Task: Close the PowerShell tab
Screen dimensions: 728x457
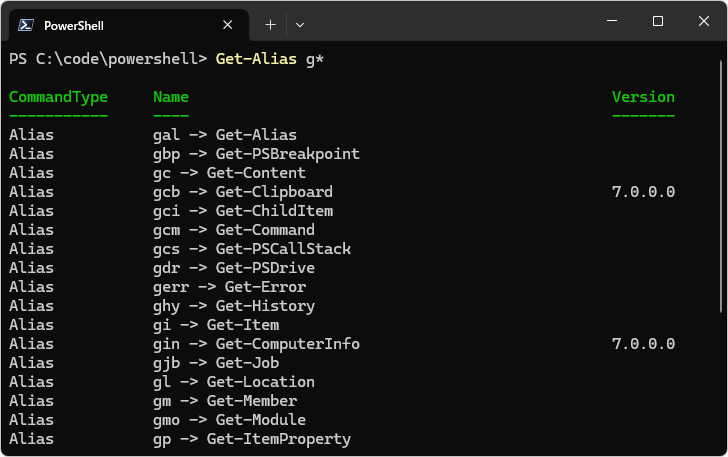Action: (228, 25)
